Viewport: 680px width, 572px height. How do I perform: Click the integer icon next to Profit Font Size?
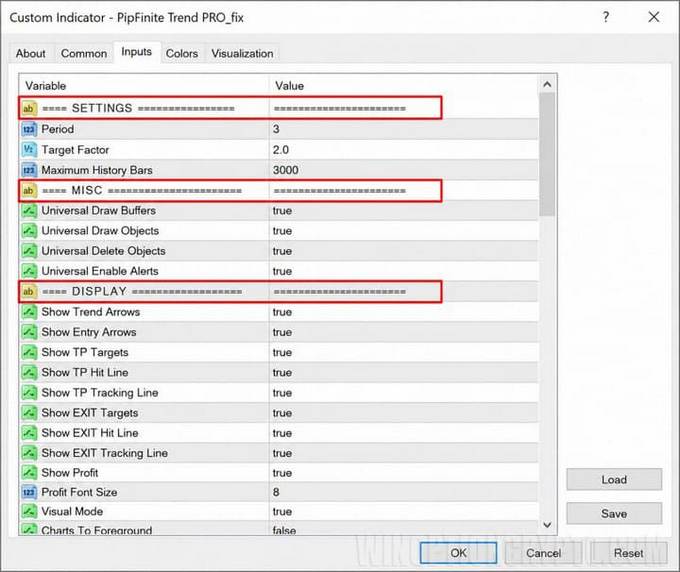pos(29,492)
